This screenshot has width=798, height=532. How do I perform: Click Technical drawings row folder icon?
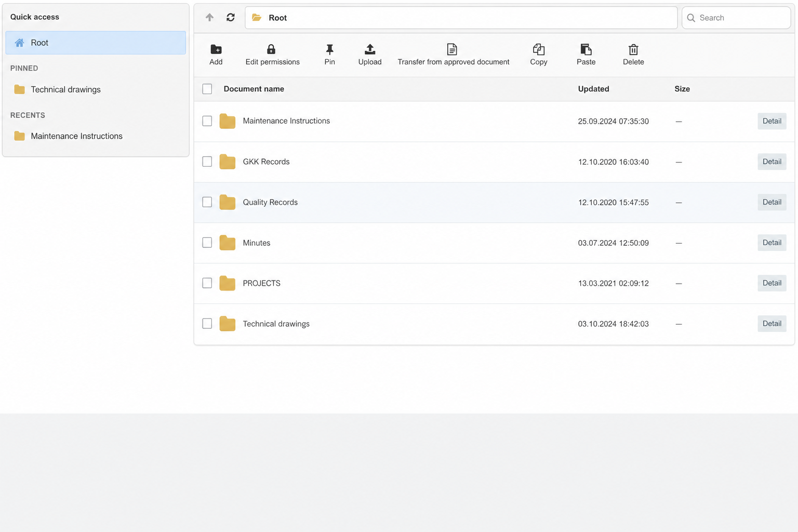pyautogui.click(x=228, y=324)
